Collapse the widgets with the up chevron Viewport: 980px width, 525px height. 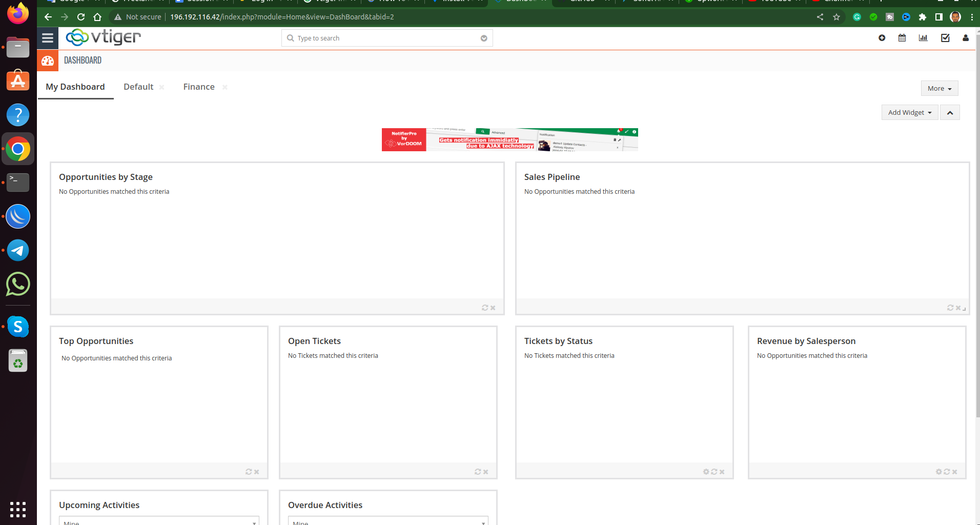pos(950,112)
